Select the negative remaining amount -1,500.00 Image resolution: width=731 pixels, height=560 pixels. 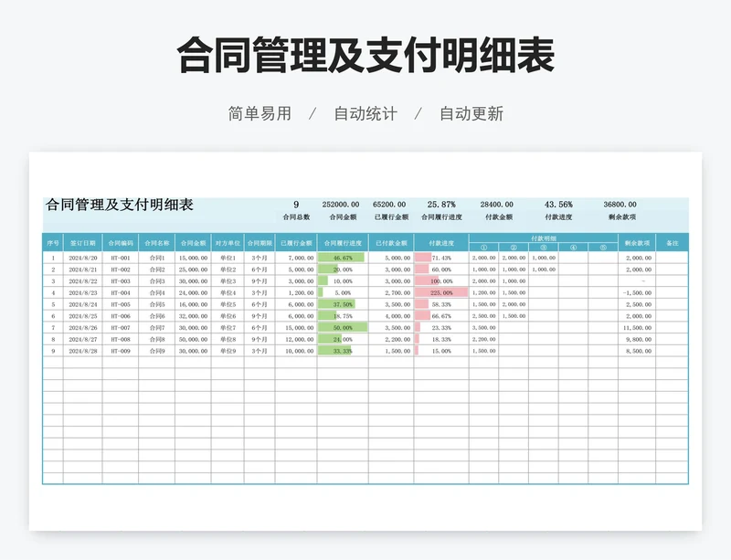tap(636, 293)
